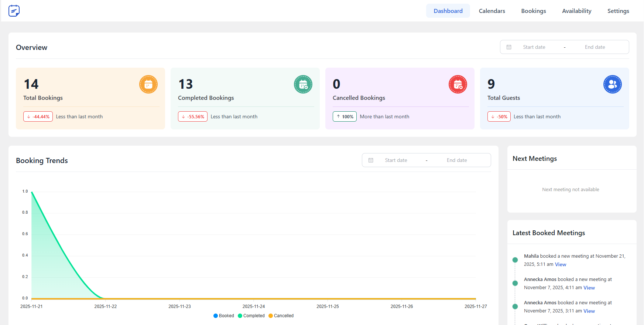
Task: Click the Booking Trends End date field
Action: 457,160
